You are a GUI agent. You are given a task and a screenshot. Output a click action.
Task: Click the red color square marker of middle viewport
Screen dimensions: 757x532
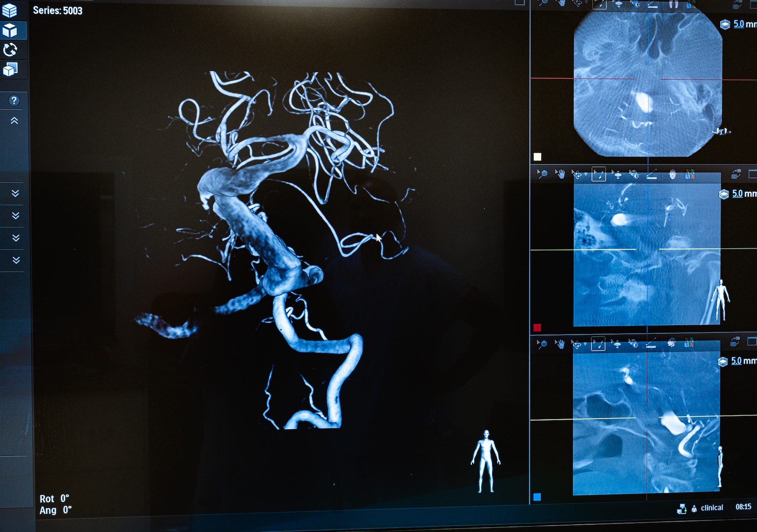[x=537, y=328]
